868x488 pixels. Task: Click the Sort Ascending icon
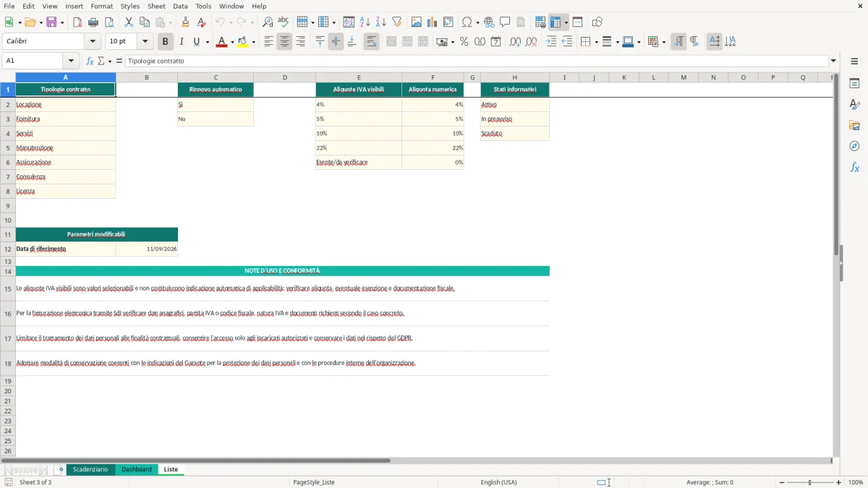tap(365, 22)
